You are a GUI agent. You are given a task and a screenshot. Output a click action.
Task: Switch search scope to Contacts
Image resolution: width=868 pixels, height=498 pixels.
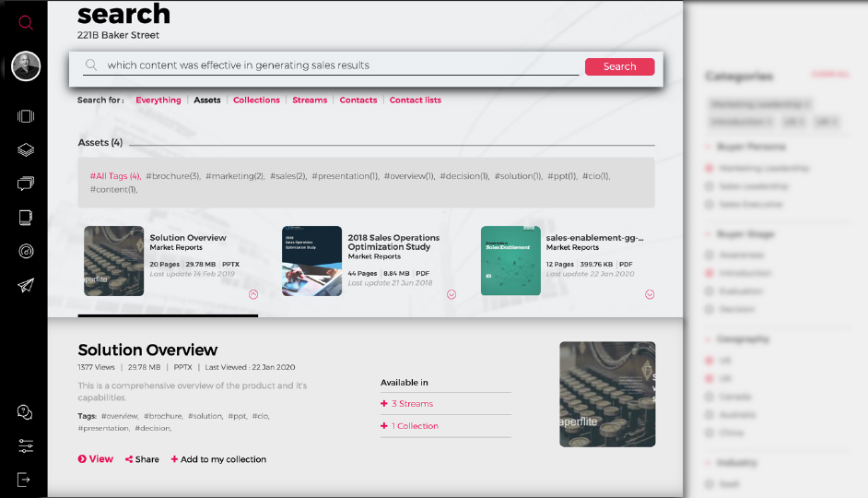tap(358, 101)
